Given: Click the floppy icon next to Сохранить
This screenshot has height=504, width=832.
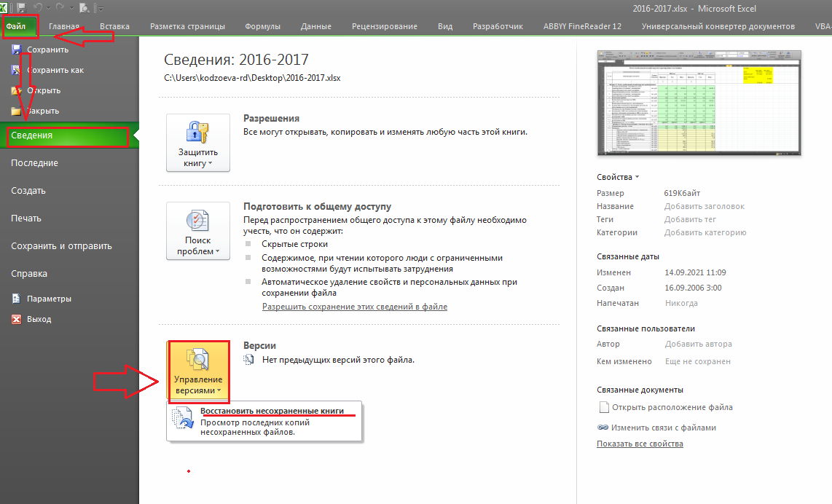Looking at the screenshot, I should tap(16, 50).
